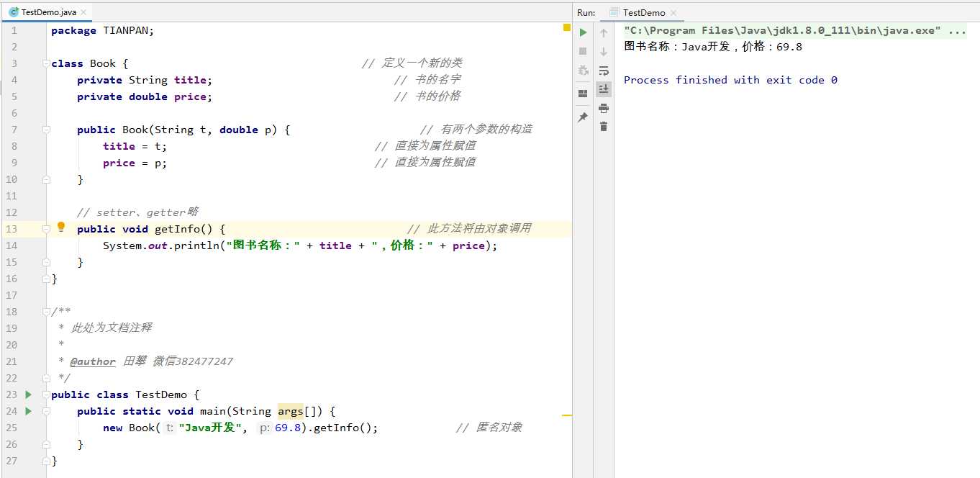
Task: Click the Run: panel label
Action: (x=586, y=13)
